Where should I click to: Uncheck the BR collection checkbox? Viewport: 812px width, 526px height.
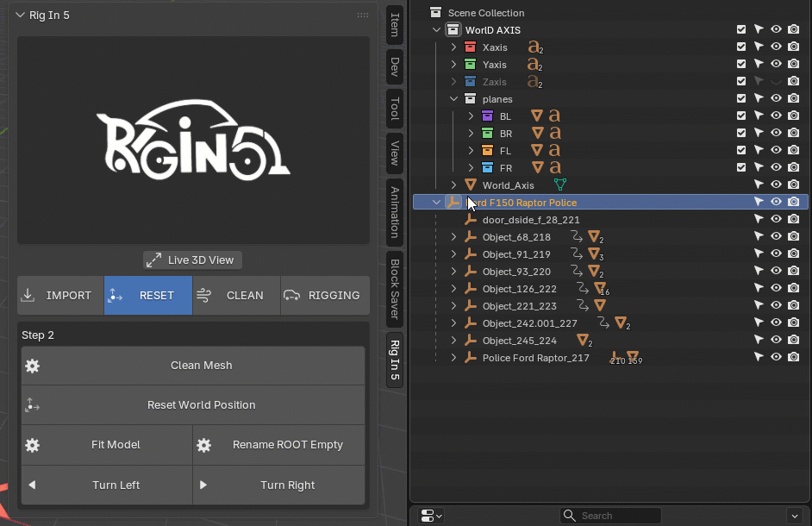(741, 133)
